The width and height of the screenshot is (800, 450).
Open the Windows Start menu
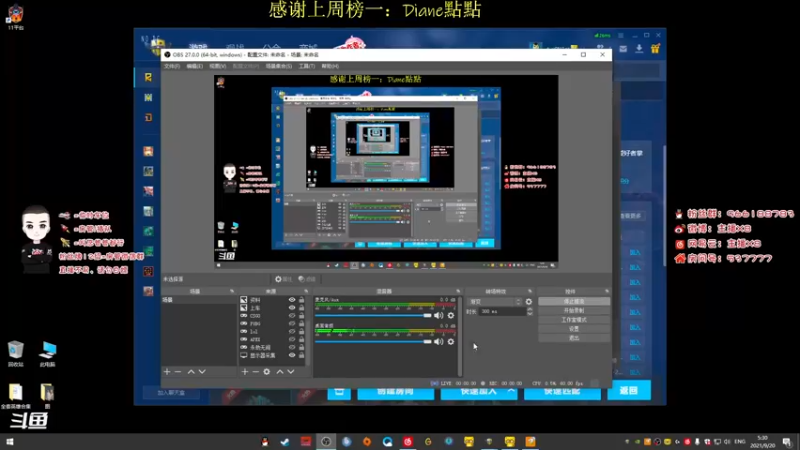tap(10, 442)
